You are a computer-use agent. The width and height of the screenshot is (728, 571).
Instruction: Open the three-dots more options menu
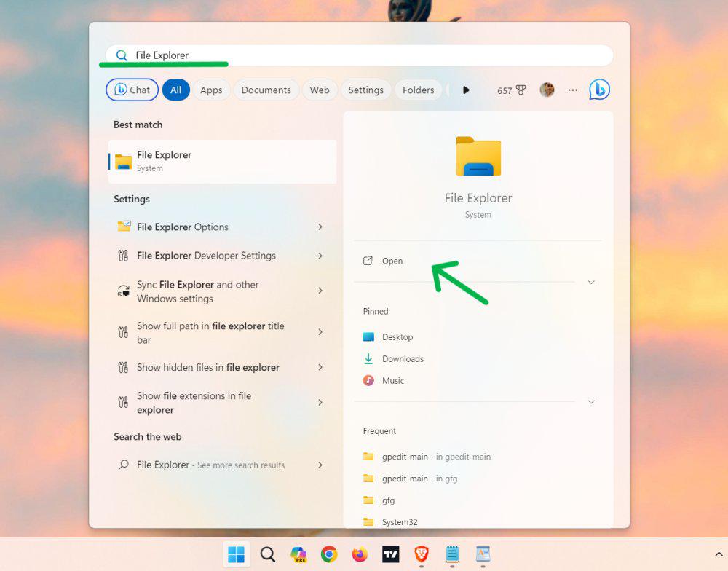[x=573, y=90]
